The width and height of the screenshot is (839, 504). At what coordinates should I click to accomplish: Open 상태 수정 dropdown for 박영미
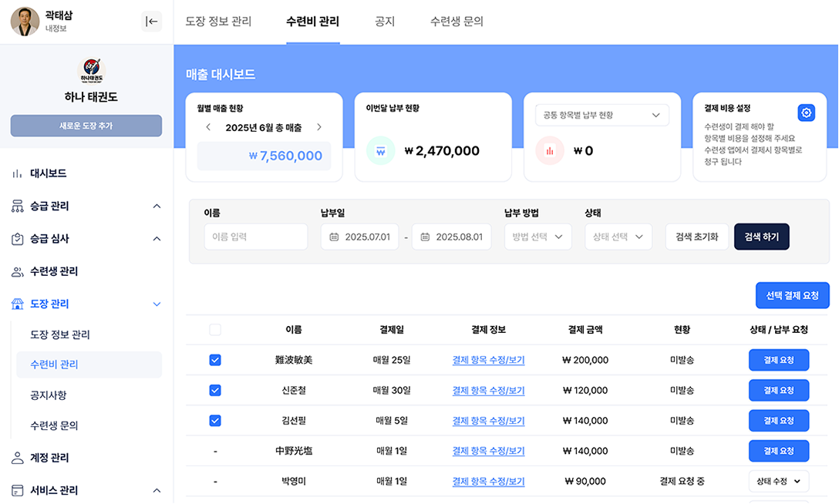click(x=779, y=482)
